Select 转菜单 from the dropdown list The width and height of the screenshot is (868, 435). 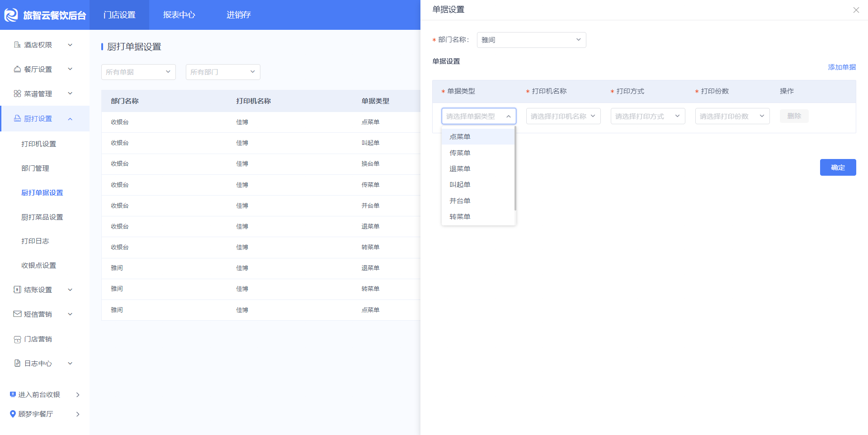(478, 216)
